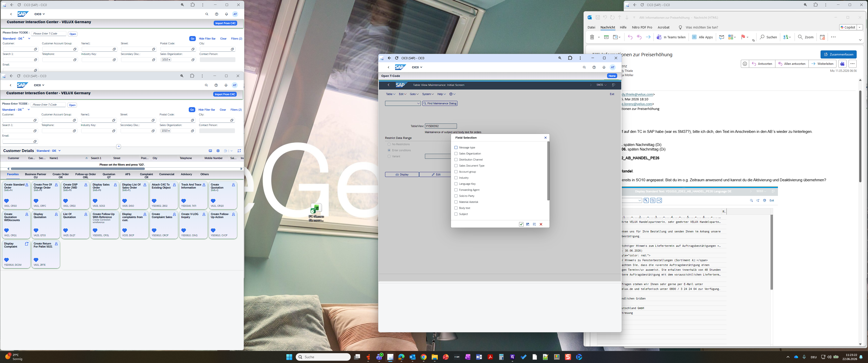
Task: Click the Teams share icon in message header
Action: click(843, 64)
